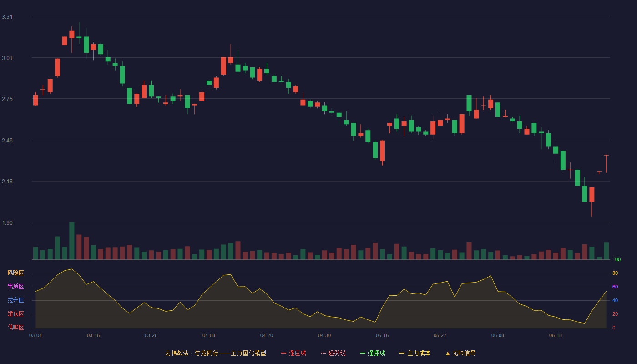The image size is (637, 364).
Task: Toggle the 强弱线 legend entry
Action: coord(333,353)
